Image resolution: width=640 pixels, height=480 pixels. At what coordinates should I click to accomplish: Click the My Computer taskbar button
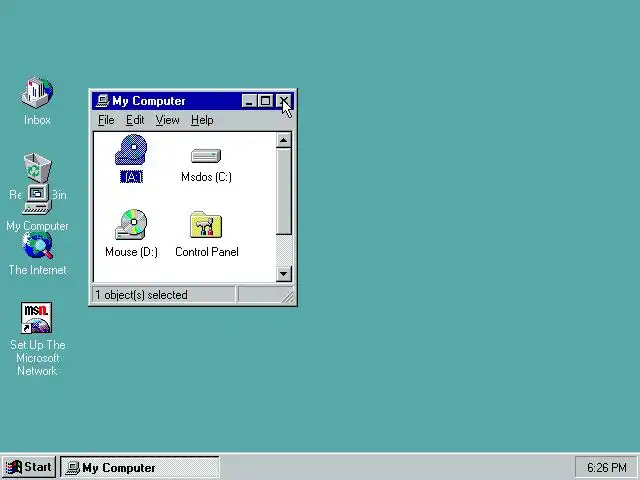140,467
